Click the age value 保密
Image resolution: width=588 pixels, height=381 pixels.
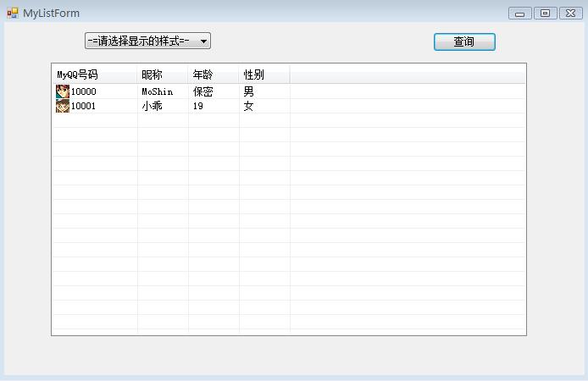pyautogui.click(x=202, y=91)
